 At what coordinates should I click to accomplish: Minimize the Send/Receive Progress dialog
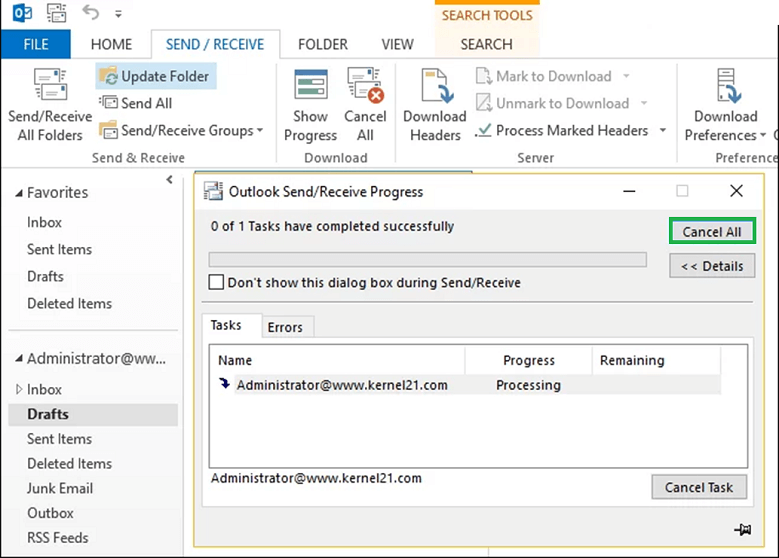(x=629, y=191)
